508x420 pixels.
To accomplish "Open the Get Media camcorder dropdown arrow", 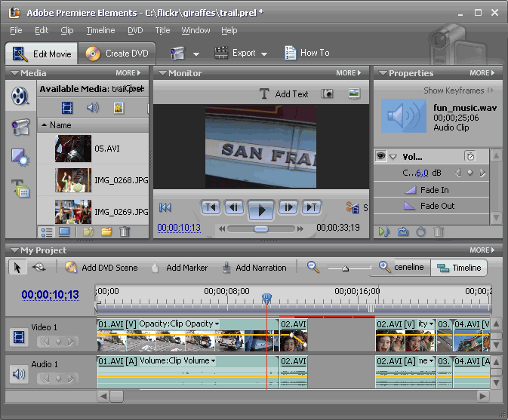I will (196, 54).
